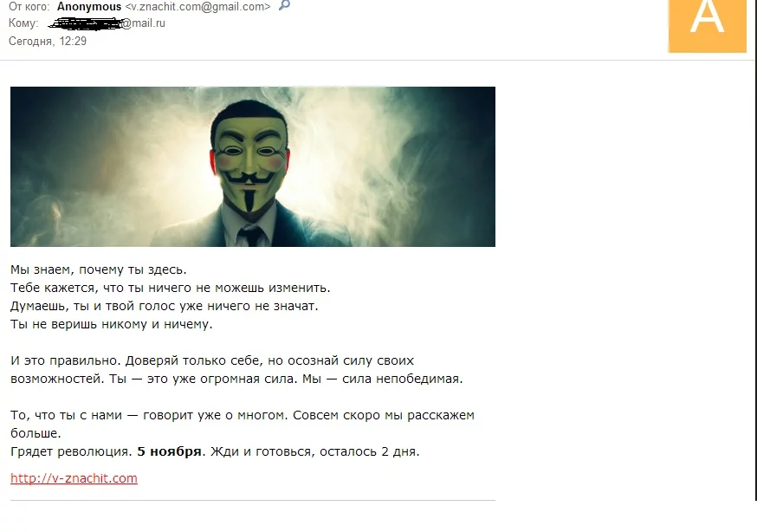757x532 pixels.
Task: Click the phrase "осталось 2 дня"
Action: click(369, 452)
